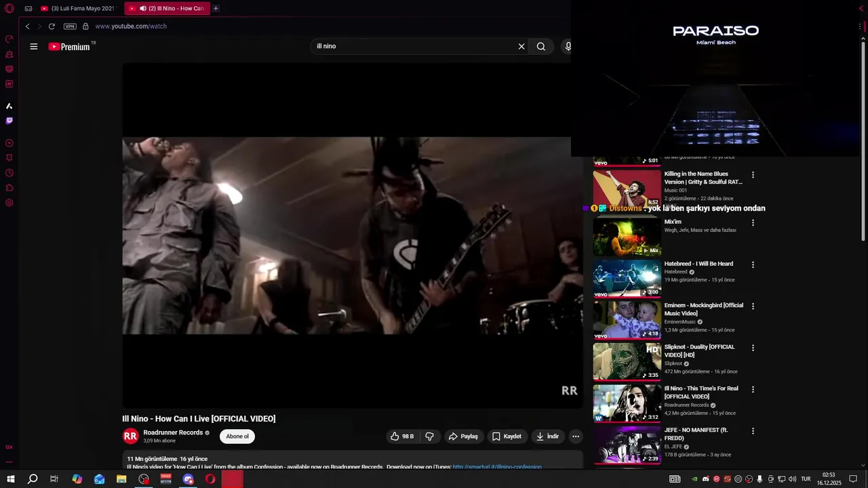This screenshot has height=488, width=868.
Task: Start voice search with microphone
Action: tap(568, 47)
